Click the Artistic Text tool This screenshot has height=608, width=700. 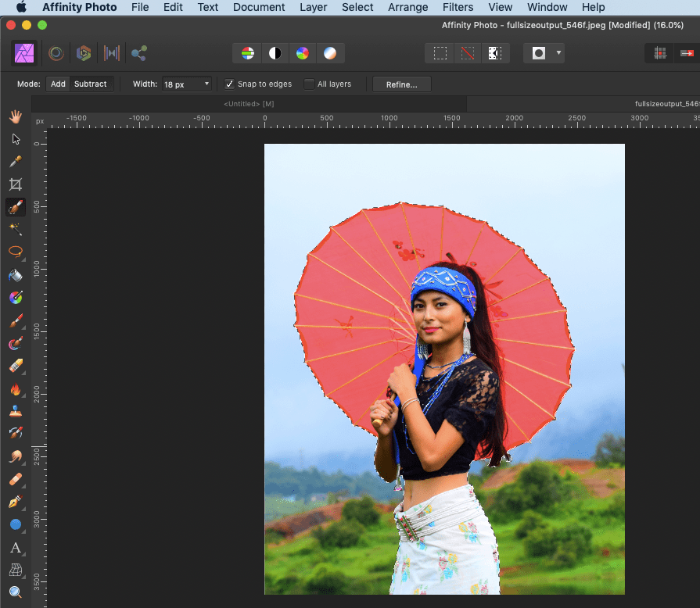15,547
